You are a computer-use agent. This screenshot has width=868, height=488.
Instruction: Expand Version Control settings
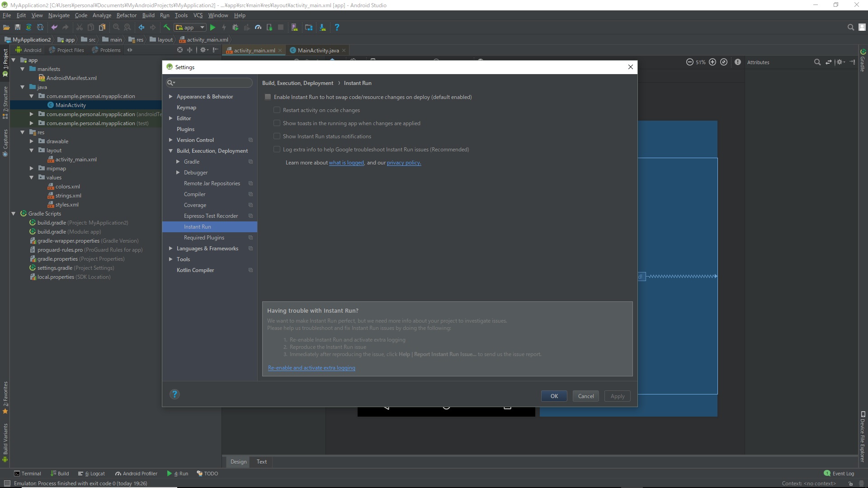[171, 140]
